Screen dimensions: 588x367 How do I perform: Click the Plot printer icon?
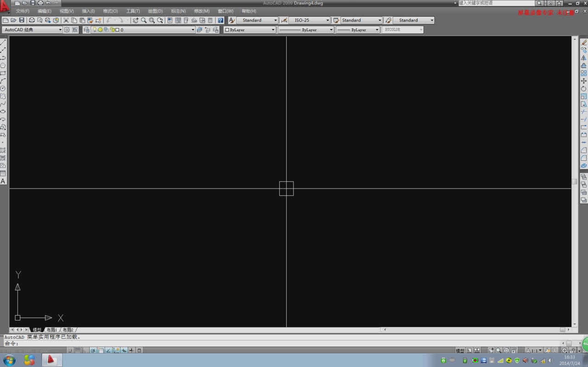tap(32, 20)
